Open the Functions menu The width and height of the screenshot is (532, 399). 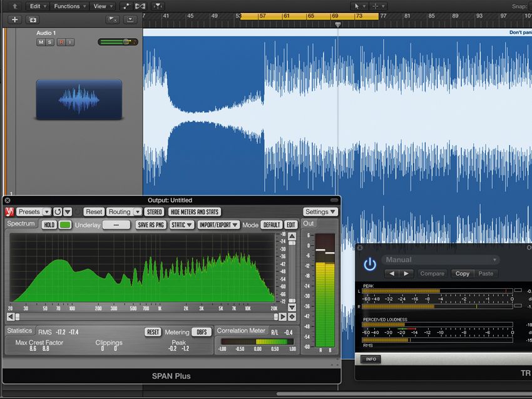[x=67, y=6]
